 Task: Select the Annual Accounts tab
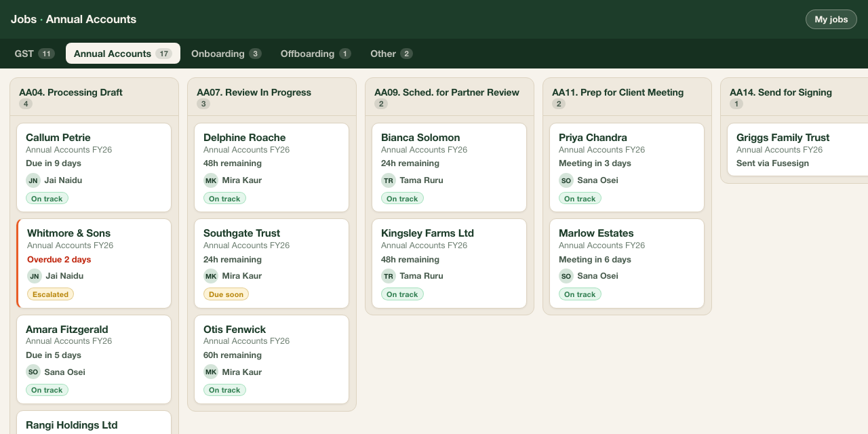pyautogui.click(x=123, y=54)
